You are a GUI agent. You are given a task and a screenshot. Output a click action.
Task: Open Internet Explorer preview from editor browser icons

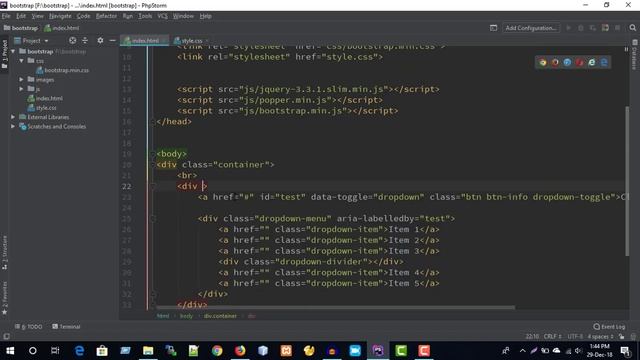591,62
